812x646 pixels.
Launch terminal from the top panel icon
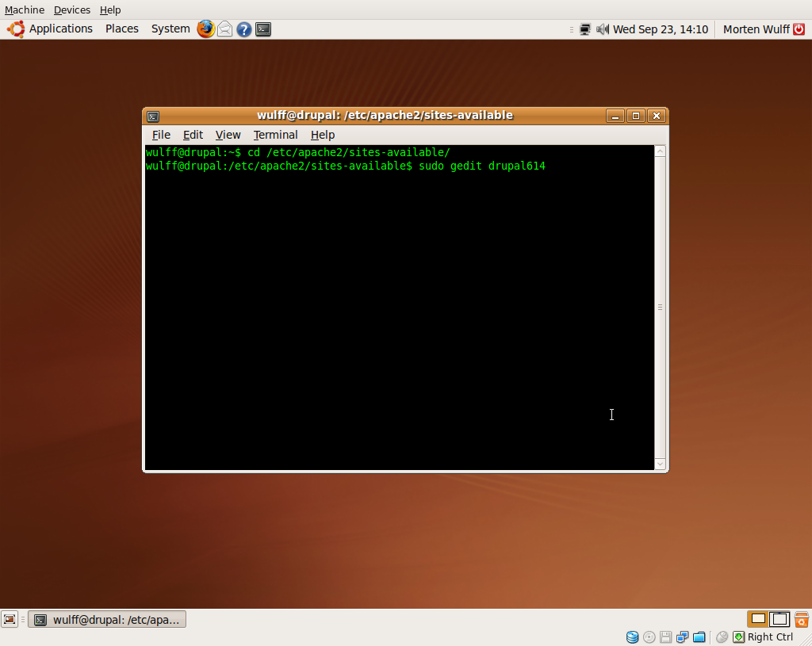[263, 29]
